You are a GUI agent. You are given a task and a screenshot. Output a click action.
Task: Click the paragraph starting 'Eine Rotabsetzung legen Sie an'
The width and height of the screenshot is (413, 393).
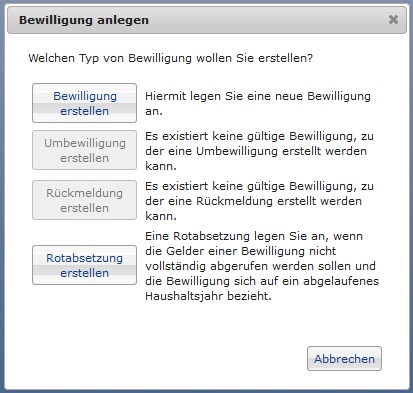tap(262, 266)
